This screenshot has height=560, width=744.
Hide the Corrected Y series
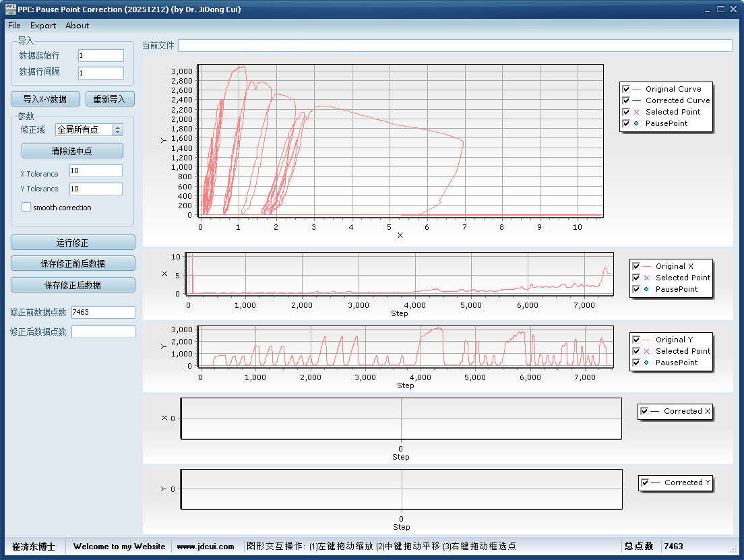pyautogui.click(x=646, y=483)
